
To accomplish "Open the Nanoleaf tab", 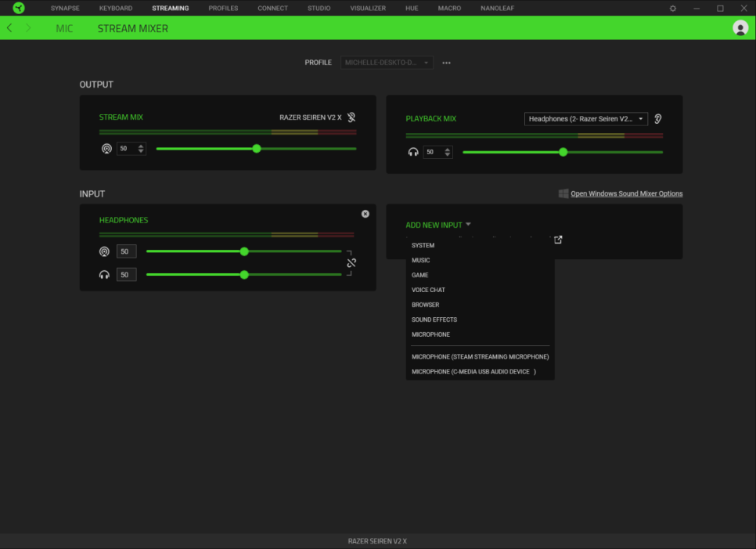I will 497,8.
